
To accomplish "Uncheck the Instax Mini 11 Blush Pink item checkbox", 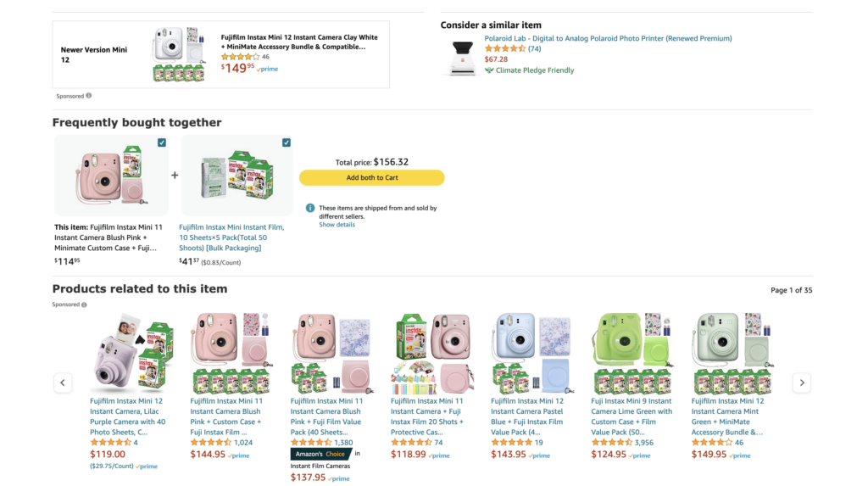I will coord(162,142).
